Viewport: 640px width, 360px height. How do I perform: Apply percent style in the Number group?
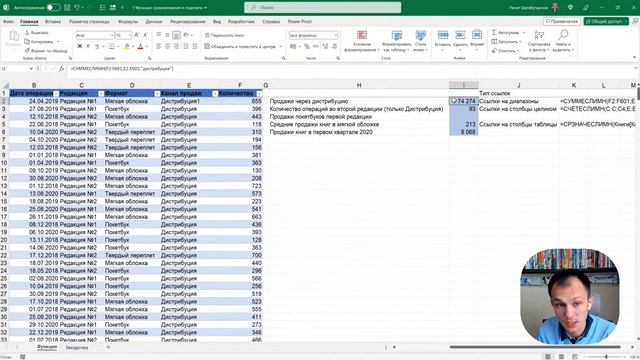(307, 47)
